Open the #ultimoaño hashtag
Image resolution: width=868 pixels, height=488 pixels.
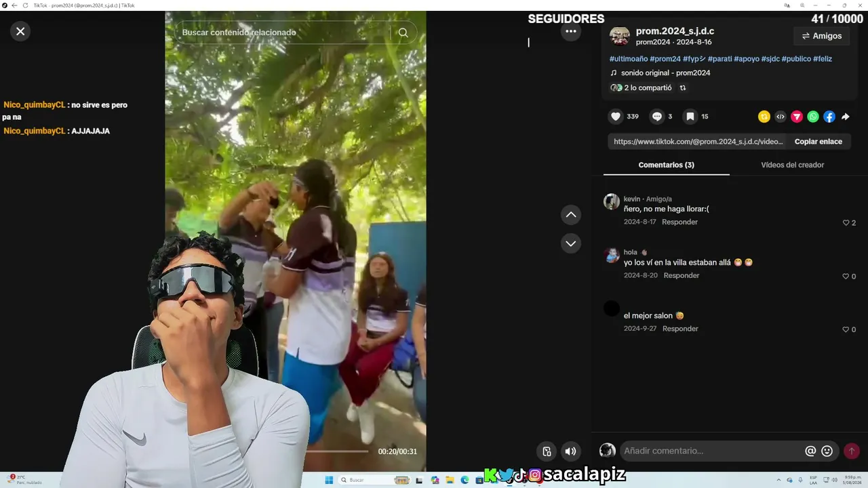(629, 59)
